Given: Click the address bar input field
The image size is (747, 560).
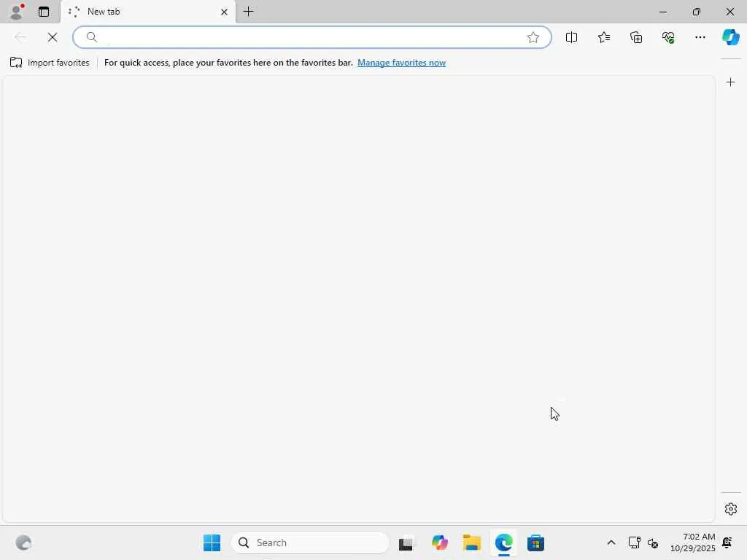Looking at the screenshot, I should pyautogui.click(x=312, y=37).
